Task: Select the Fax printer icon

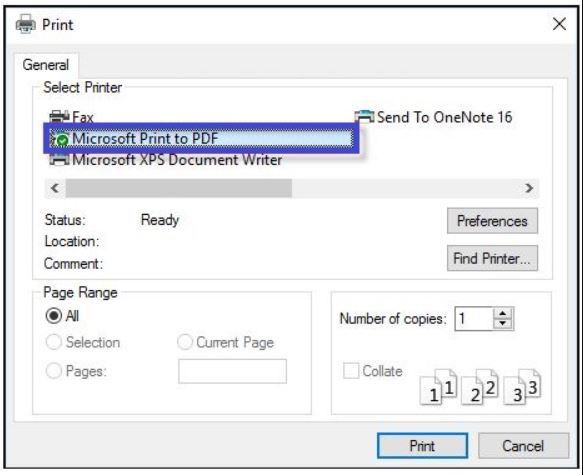Action: click(59, 117)
